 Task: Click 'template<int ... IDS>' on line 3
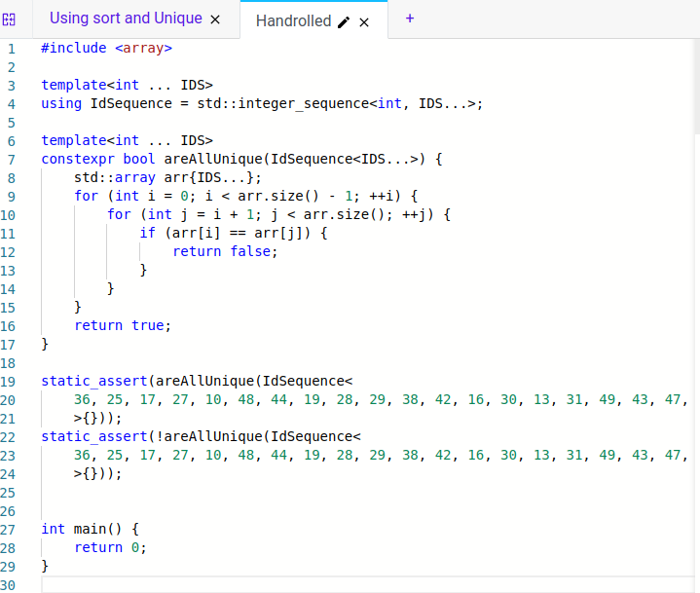pos(128,85)
